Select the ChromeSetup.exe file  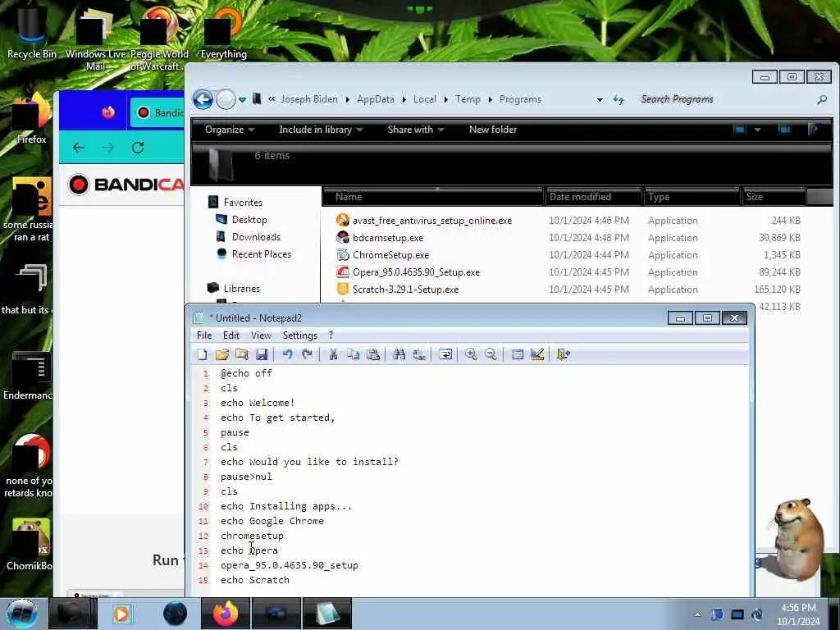(390, 254)
